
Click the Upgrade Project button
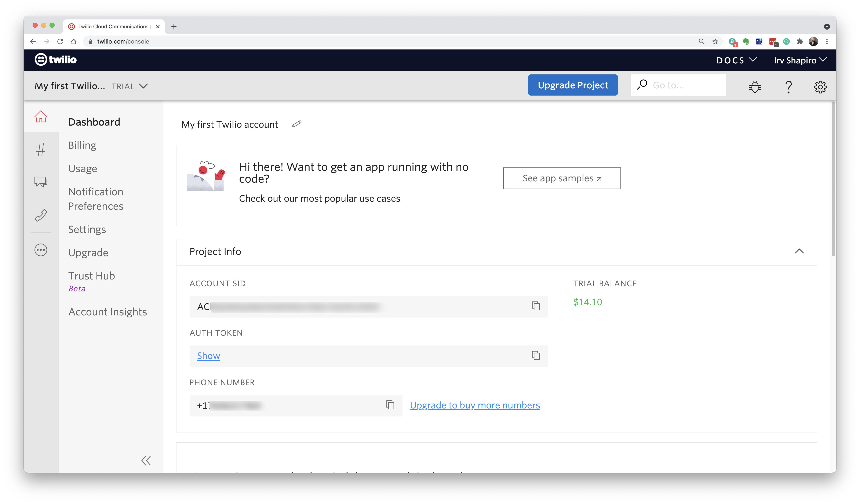(573, 85)
